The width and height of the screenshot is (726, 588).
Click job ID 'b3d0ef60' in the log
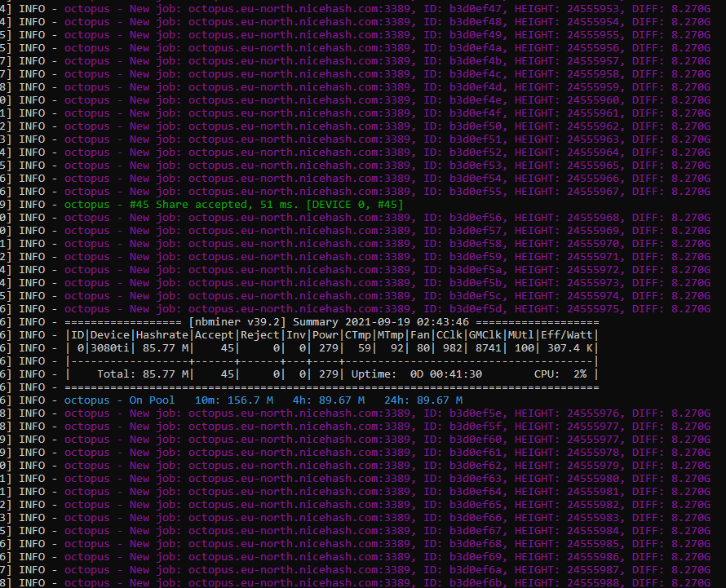tap(476, 440)
